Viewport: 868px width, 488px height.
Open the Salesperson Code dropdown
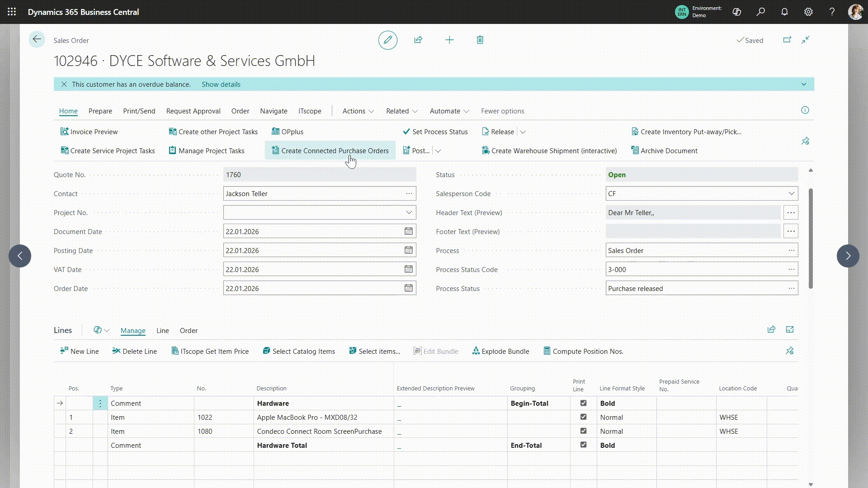[x=791, y=193]
